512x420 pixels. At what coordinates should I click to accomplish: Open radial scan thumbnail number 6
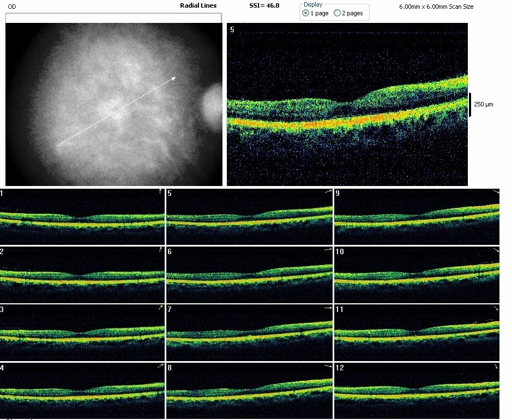pyautogui.click(x=249, y=274)
